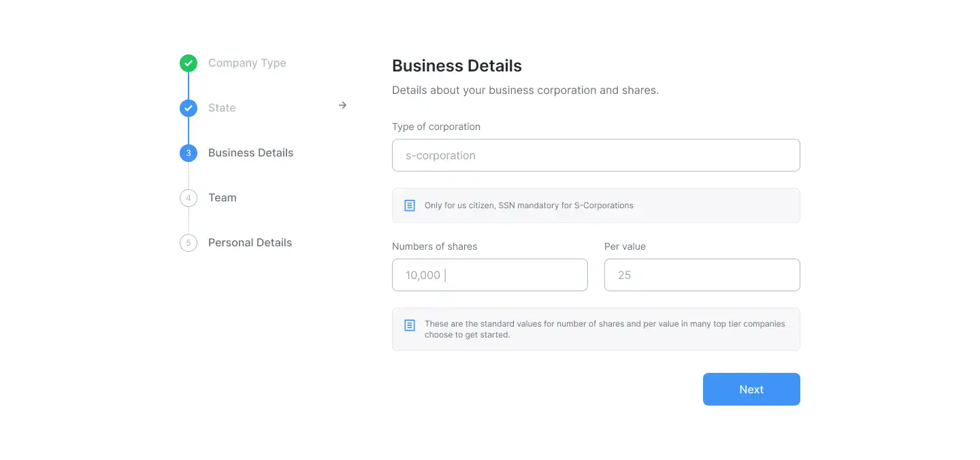The width and height of the screenshot is (980, 460).
Task: Open the Team step
Action: (223, 198)
